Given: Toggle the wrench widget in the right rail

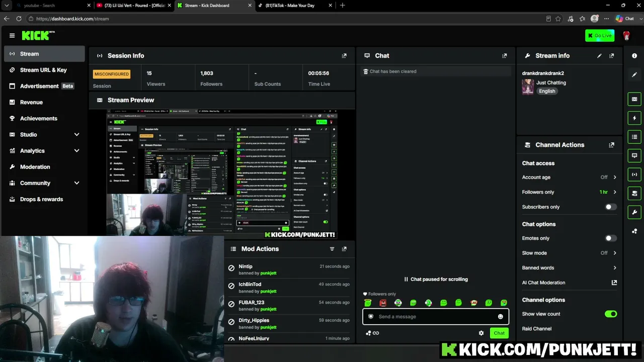Looking at the screenshot, I should click(634, 212).
